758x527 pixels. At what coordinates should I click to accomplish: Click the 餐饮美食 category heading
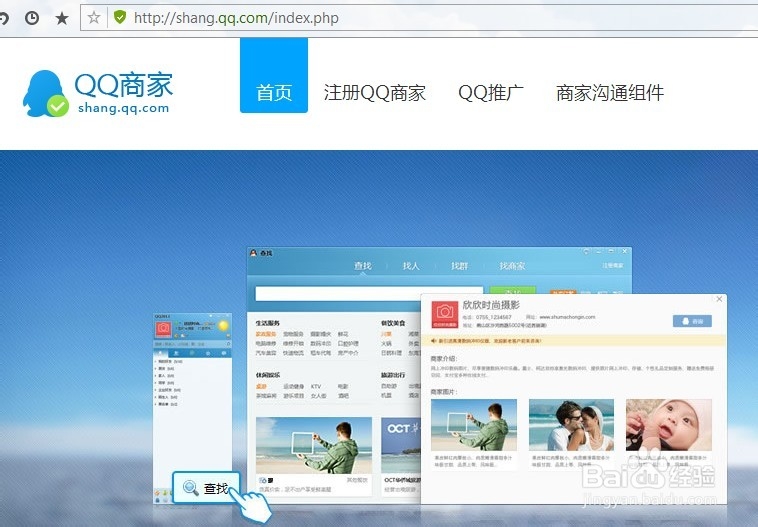click(393, 323)
